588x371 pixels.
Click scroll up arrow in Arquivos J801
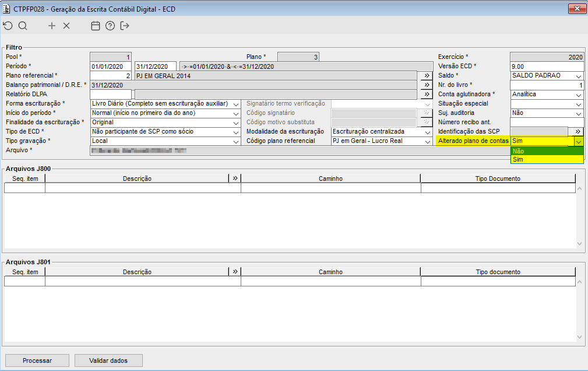pyautogui.click(x=579, y=282)
